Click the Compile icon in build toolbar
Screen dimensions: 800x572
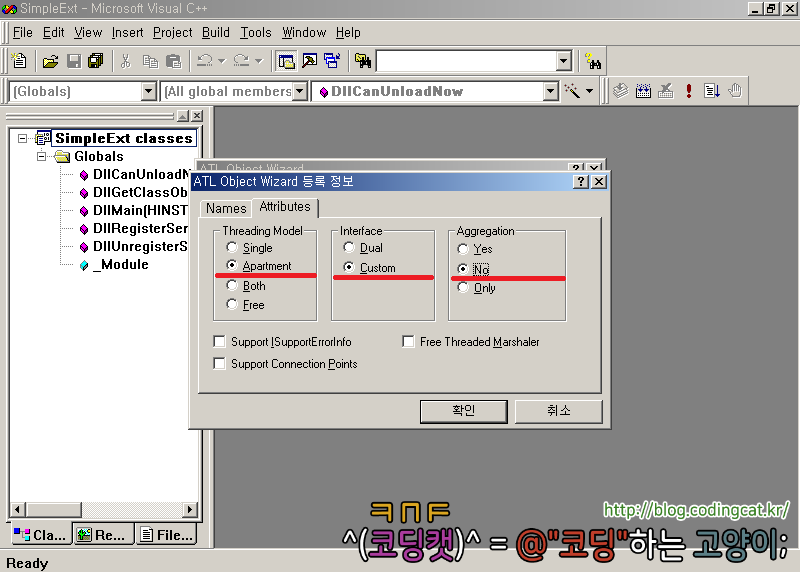pos(620,91)
